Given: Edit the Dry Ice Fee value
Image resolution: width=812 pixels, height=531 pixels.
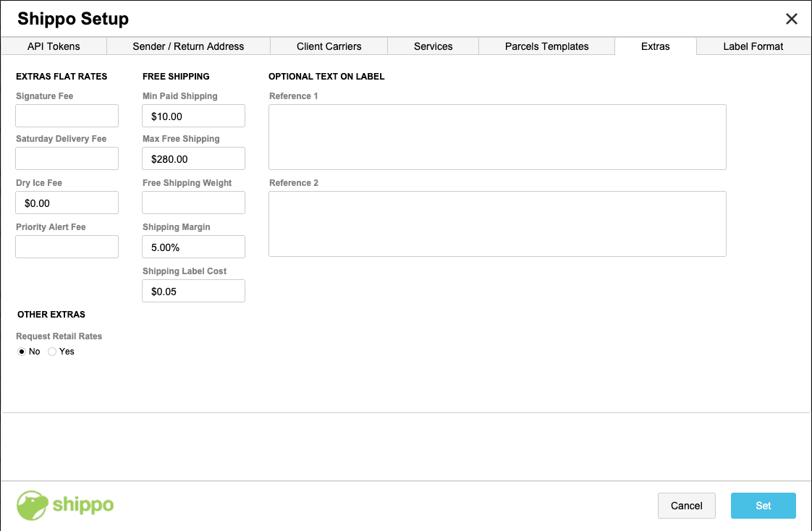Looking at the screenshot, I should coord(67,203).
